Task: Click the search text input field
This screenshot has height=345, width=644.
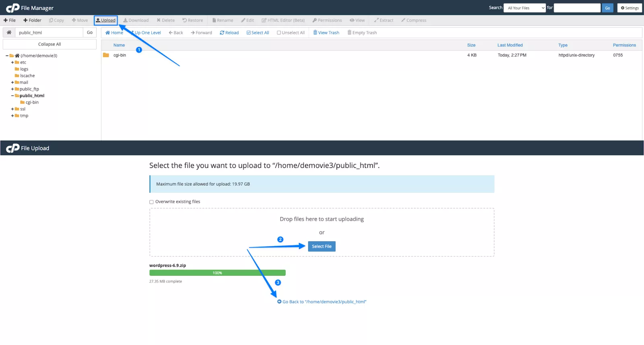Action: pos(577,8)
